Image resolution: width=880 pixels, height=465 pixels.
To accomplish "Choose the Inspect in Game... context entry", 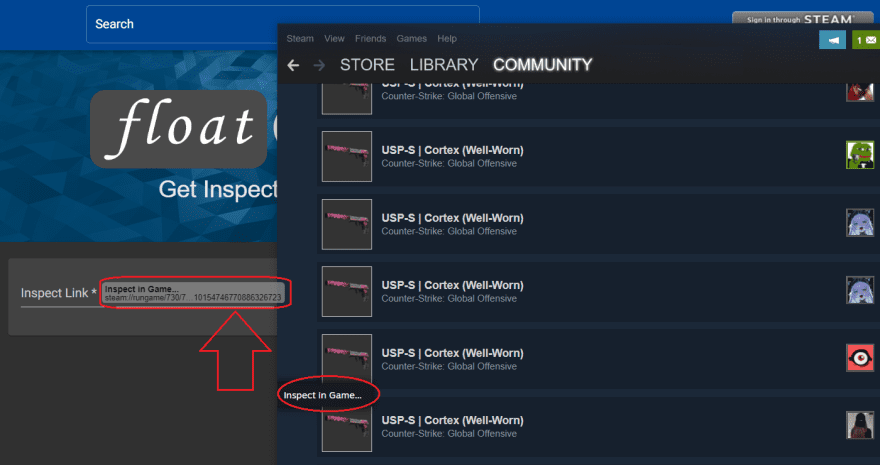I will point(323,395).
